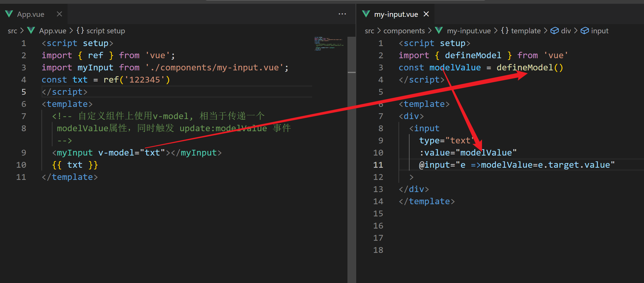Click the vertical scrollbar thumb of App.vue editor

click(x=352, y=54)
